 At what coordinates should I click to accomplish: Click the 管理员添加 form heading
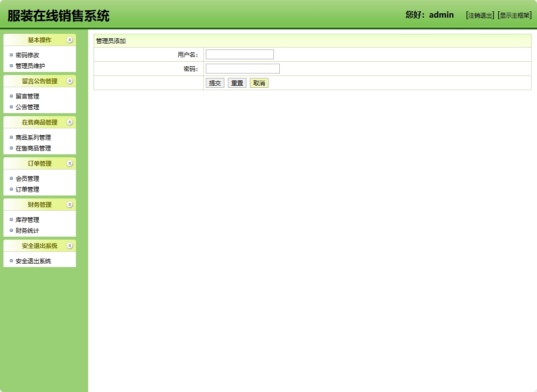pos(111,41)
